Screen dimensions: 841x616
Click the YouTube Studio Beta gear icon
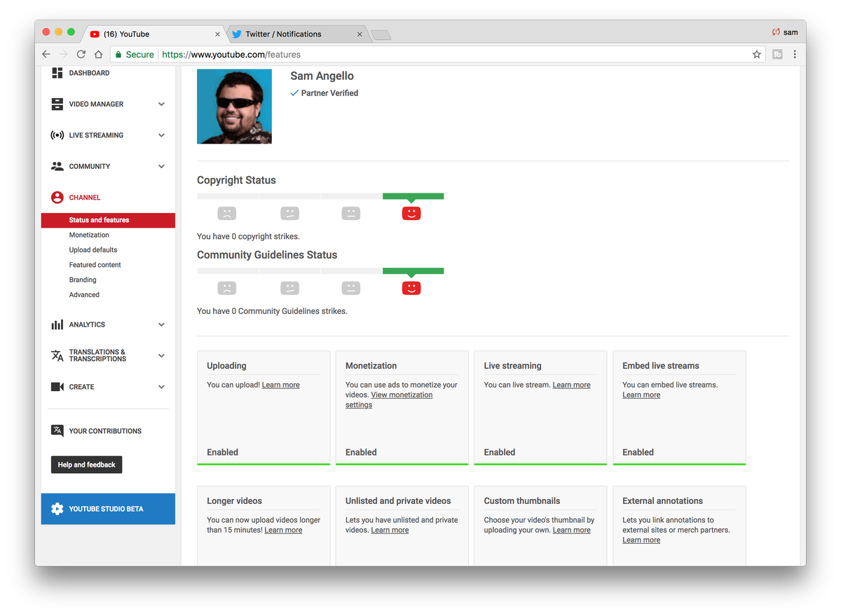click(57, 509)
